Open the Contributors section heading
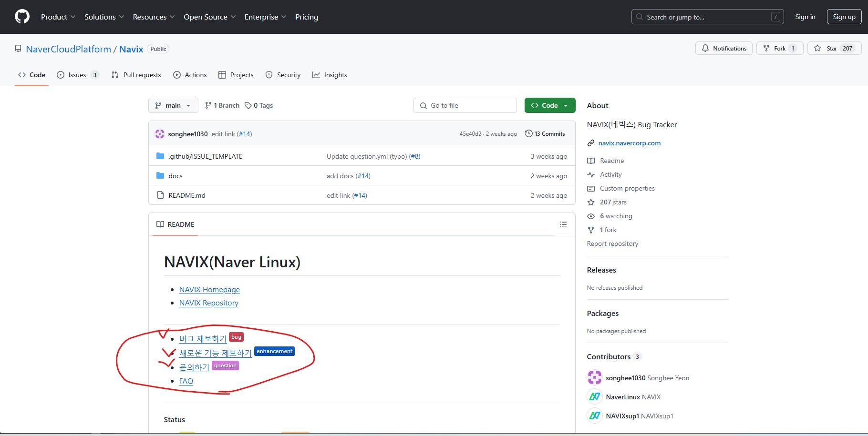Image resolution: width=868 pixels, height=436 pixels. click(609, 357)
